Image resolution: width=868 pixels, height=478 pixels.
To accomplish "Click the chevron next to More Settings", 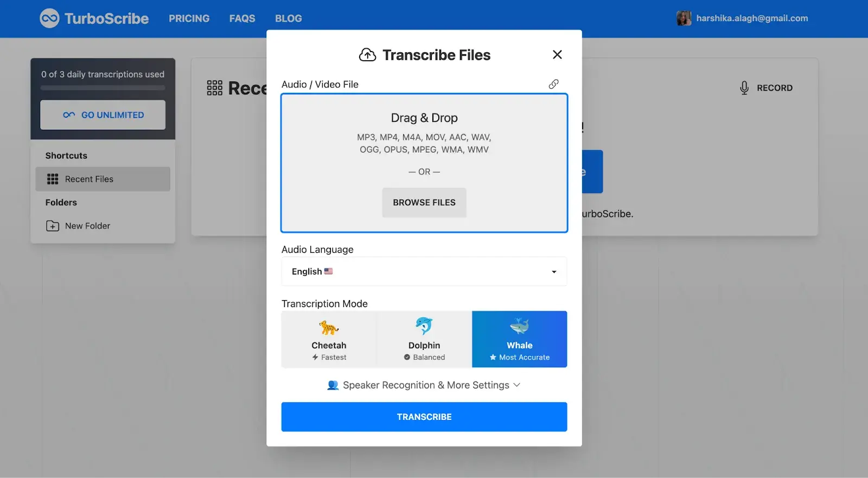I will coord(516,385).
